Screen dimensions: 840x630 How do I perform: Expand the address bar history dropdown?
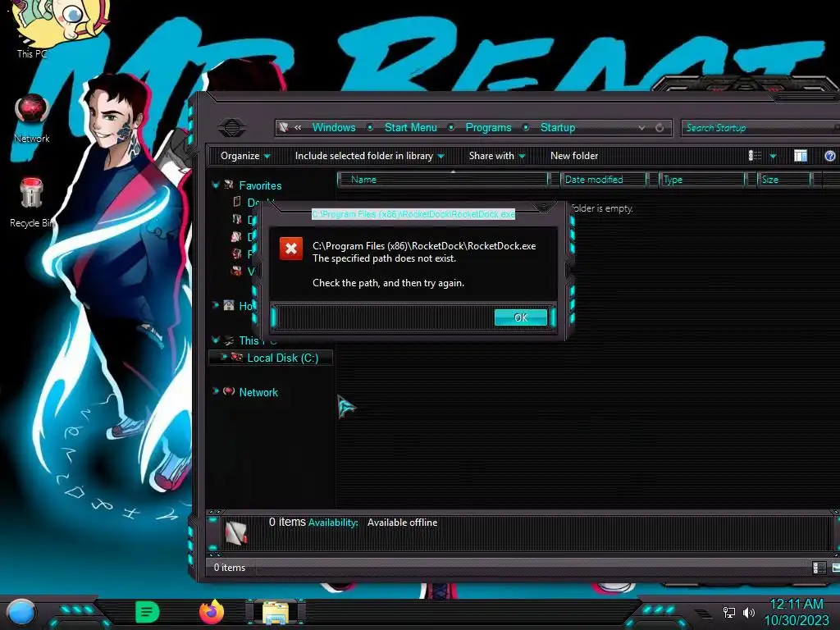pos(641,127)
